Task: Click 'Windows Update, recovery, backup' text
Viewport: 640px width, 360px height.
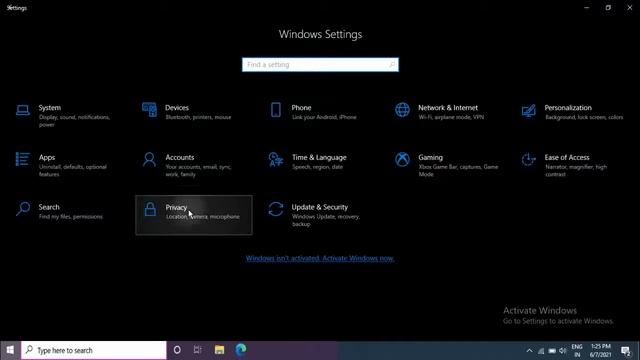Action: coord(326,220)
